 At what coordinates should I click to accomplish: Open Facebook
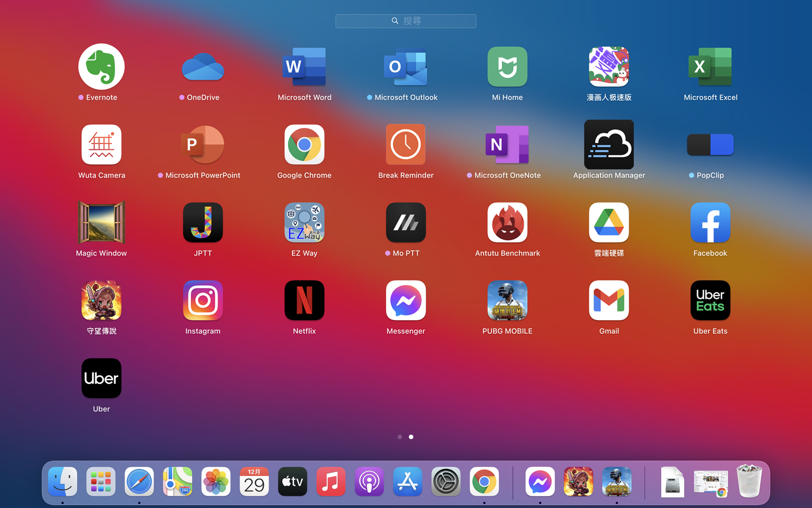point(710,223)
